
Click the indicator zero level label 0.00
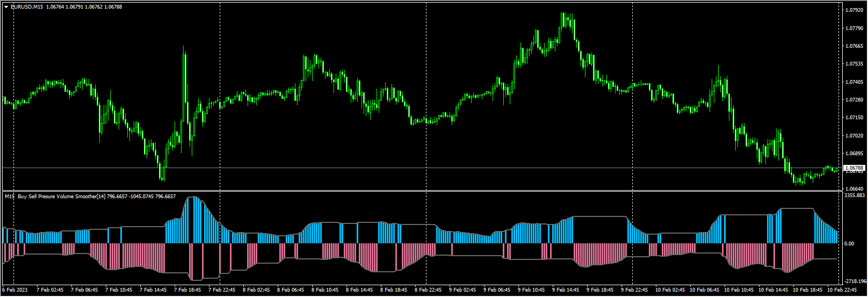(x=849, y=244)
